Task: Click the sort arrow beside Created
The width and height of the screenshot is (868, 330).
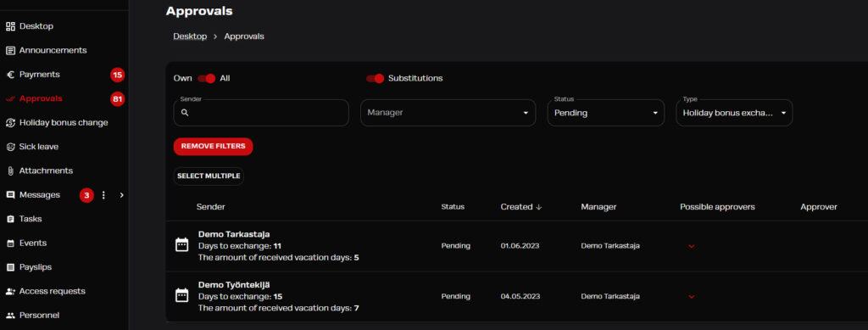Action: [538, 206]
